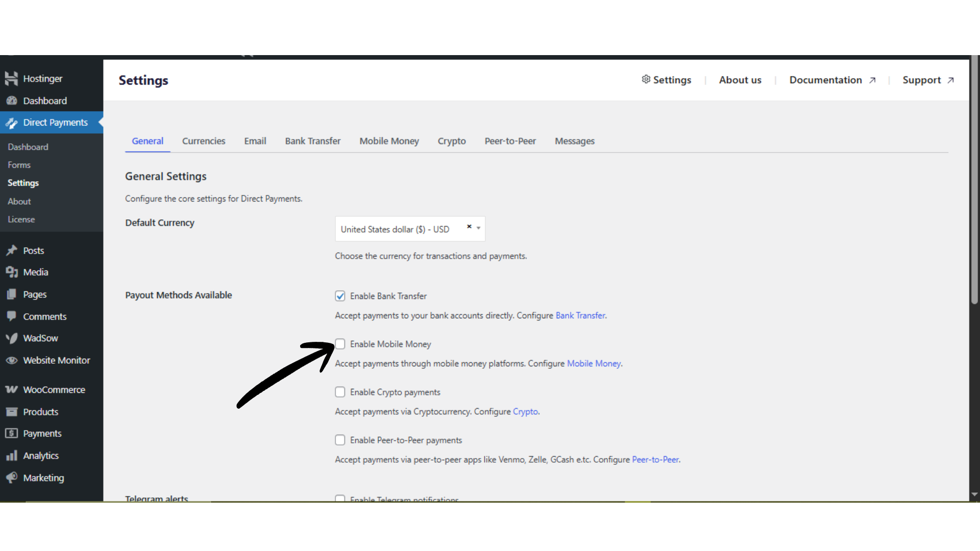Click the WadSow leaf icon
Image resolution: width=980 pixels, height=551 pixels.
tap(11, 338)
